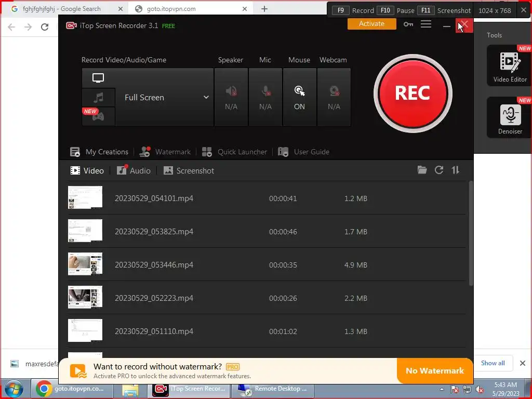Open the Video Editor tool
Screen dimensions: 532x399
coord(510,65)
